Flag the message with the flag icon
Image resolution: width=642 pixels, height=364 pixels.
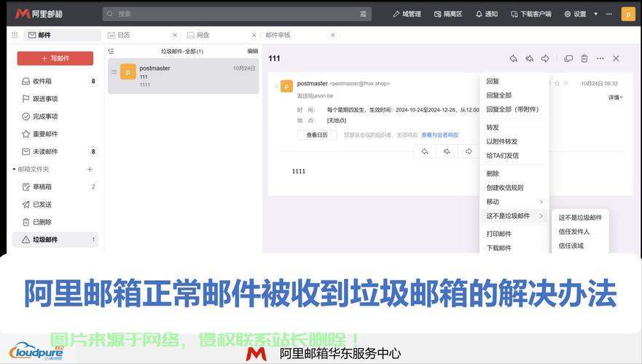tap(565, 84)
